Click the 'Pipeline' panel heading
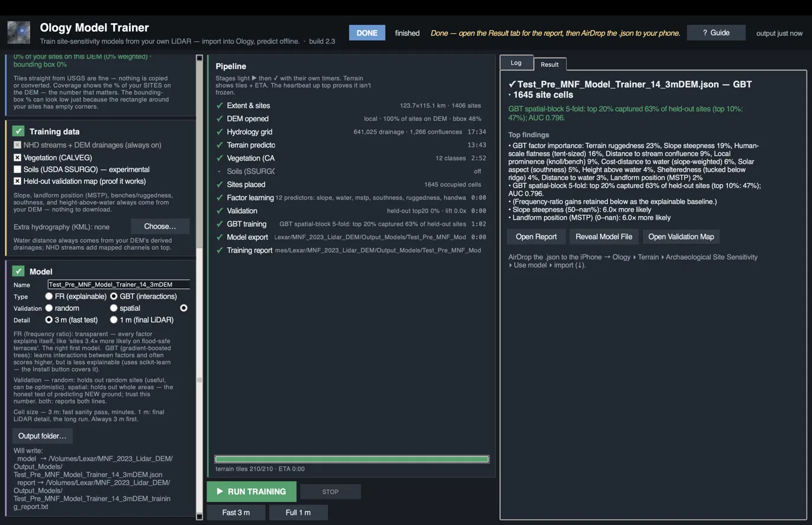 click(231, 66)
